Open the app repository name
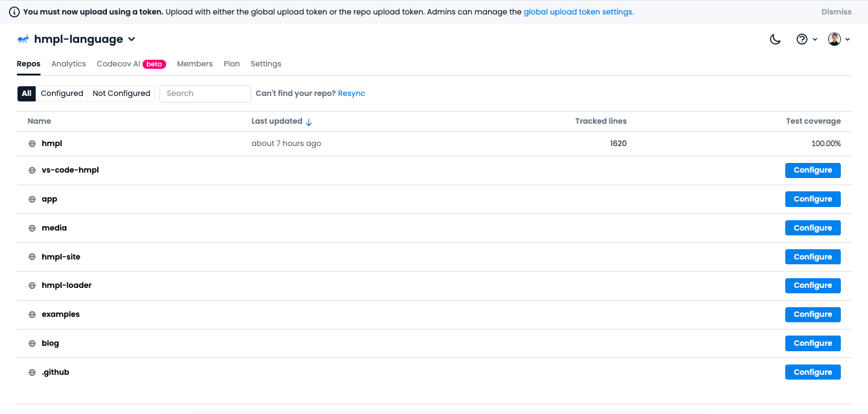This screenshot has height=414, width=868. (50, 199)
